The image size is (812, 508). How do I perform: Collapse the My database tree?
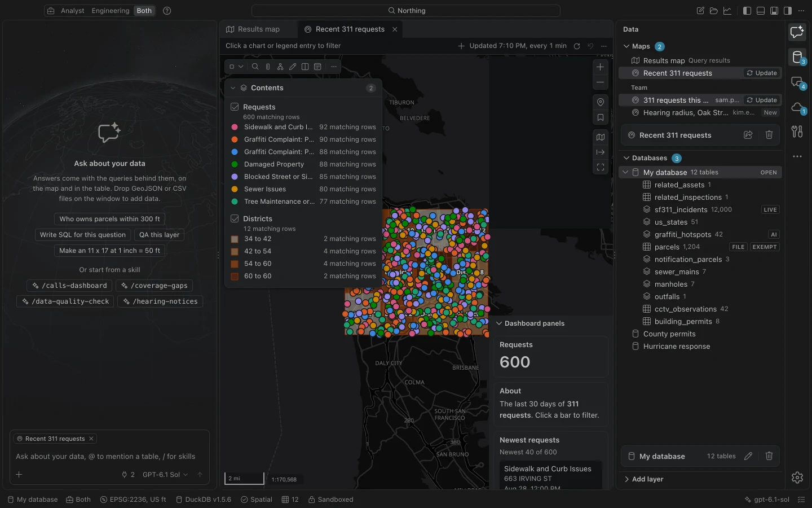coord(625,173)
